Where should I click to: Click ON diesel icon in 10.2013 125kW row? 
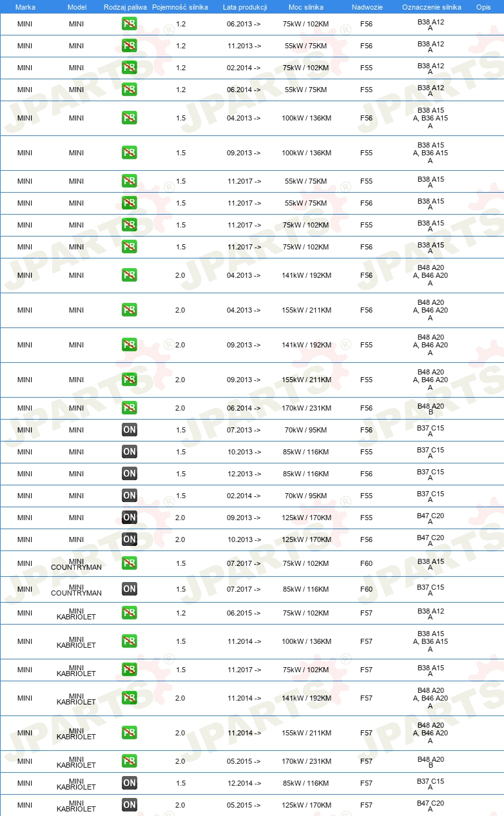click(x=130, y=539)
